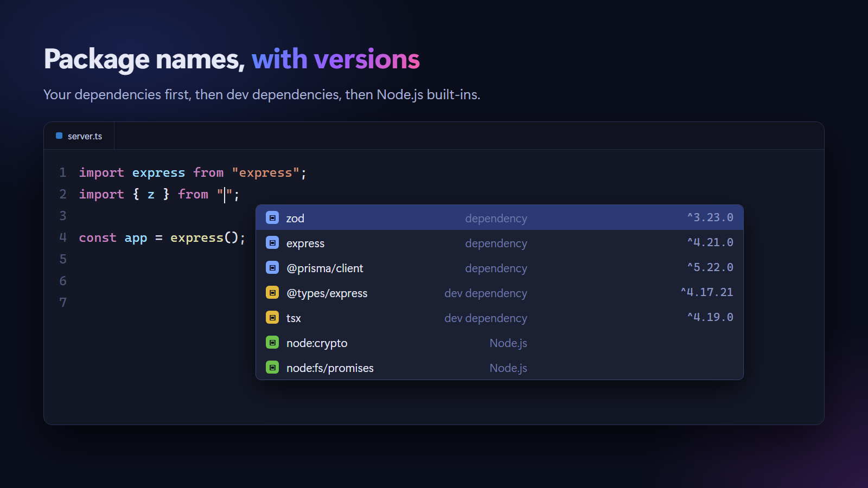Click version ^3.23.0 in zod row
The width and height of the screenshot is (868, 488).
point(710,217)
